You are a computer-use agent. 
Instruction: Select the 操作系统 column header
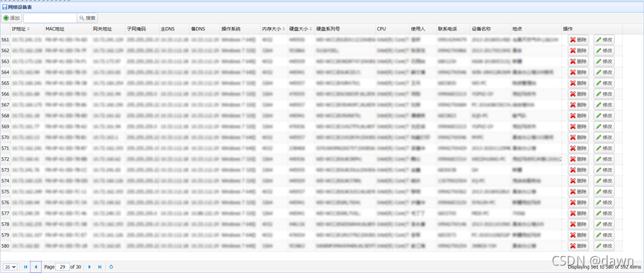[x=240, y=29]
